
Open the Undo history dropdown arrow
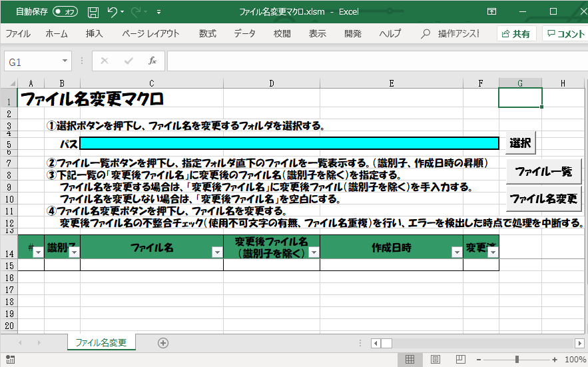tap(123, 12)
